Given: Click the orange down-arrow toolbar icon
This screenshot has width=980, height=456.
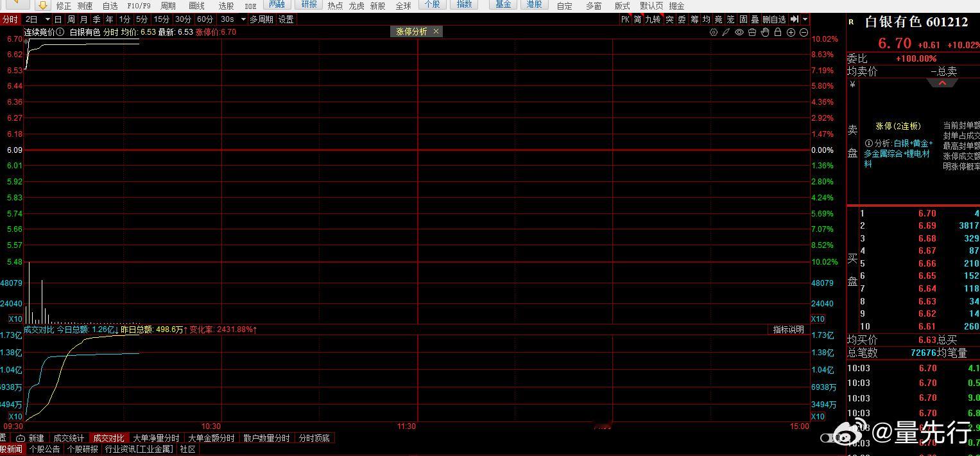Looking at the screenshot, I should [x=42, y=5].
